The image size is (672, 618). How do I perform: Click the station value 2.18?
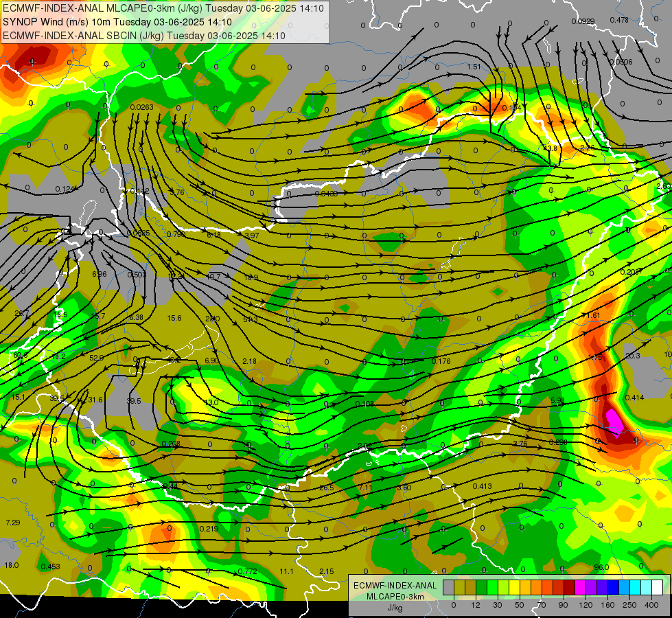tap(249, 361)
